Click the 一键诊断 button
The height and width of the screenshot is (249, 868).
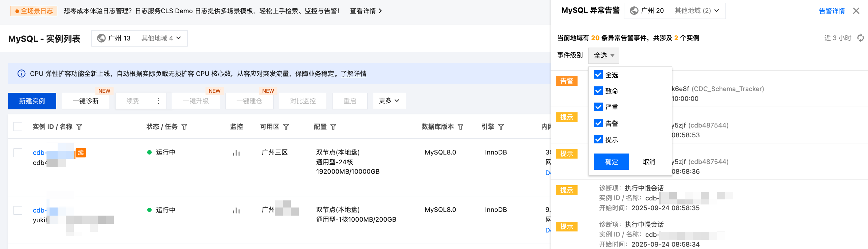(x=86, y=101)
